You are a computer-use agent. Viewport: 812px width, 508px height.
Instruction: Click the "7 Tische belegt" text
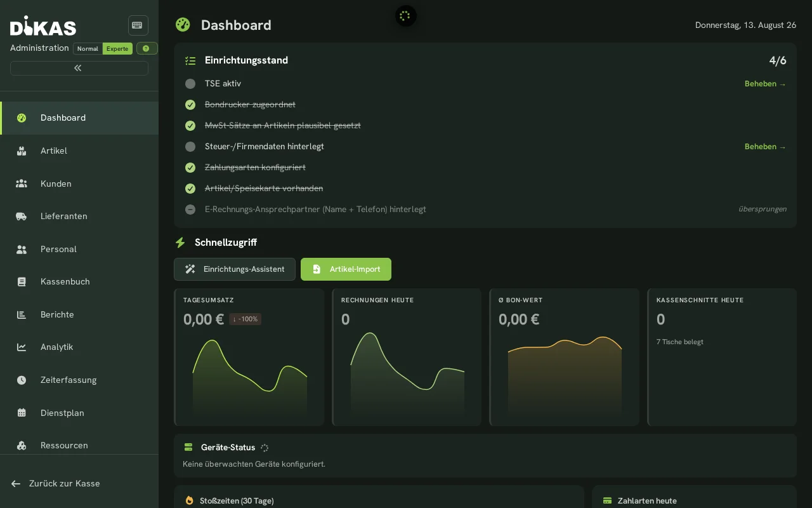(x=680, y=342)
